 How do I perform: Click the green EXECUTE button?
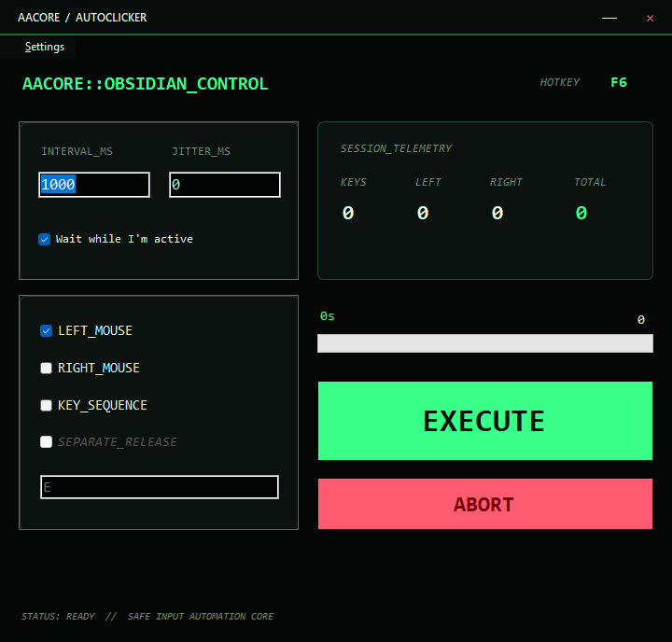coord(485,421)
